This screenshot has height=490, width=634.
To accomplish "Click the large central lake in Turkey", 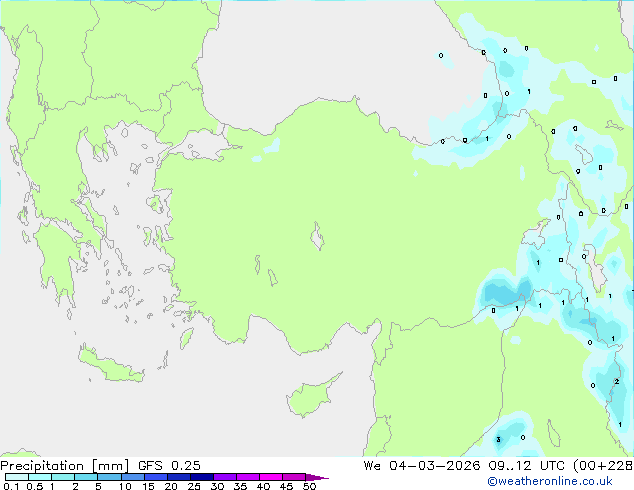I will [317, 236].
